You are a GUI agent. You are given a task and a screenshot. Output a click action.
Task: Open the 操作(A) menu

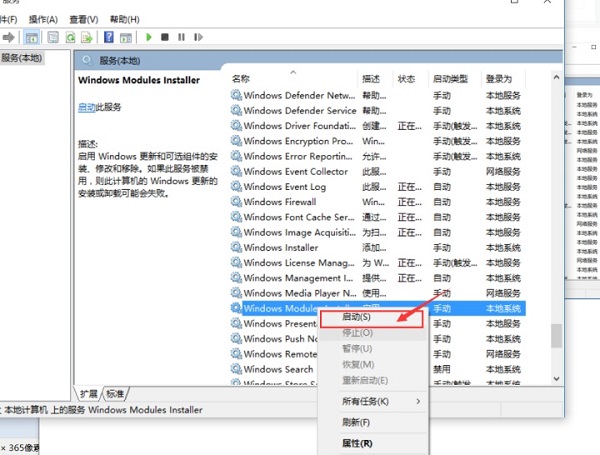coord(43,20)
